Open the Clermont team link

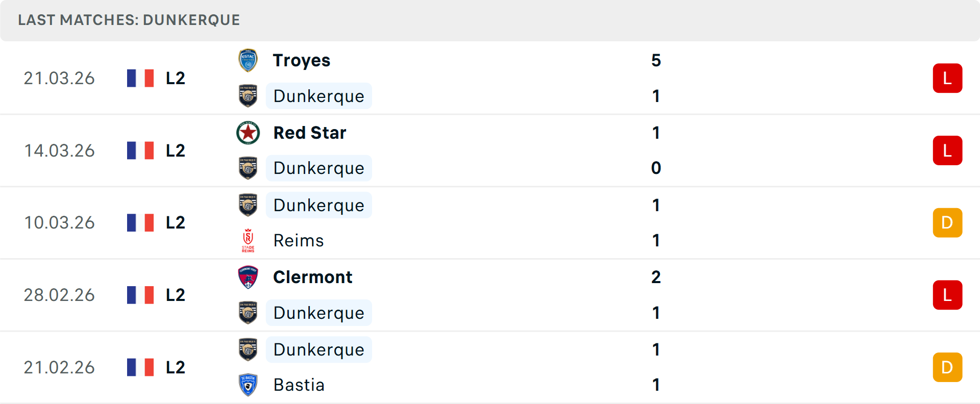point(312,277)
